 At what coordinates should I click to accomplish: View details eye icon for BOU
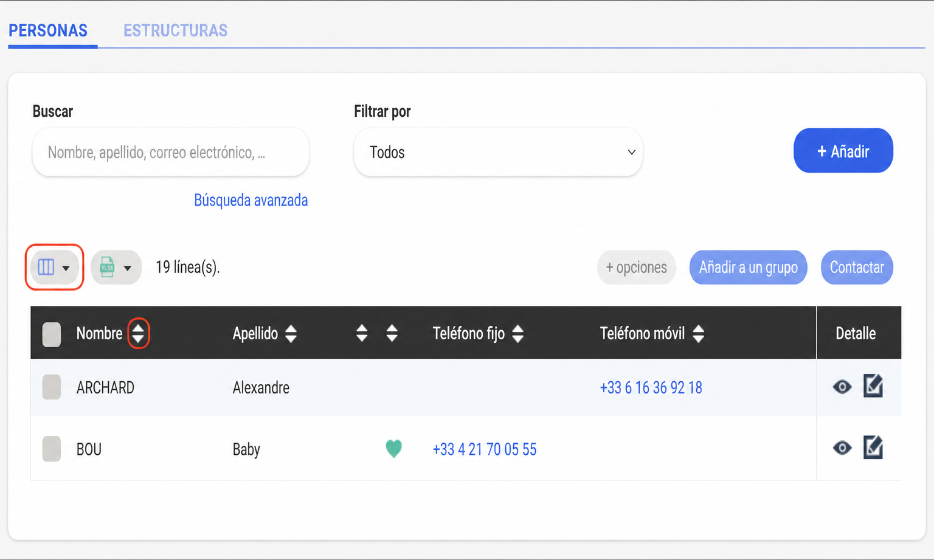click(x=842, y=448)
